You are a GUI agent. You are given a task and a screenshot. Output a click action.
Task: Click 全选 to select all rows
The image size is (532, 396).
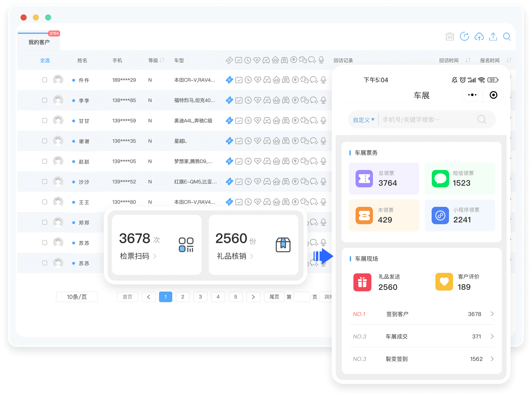[x=45, y=60]
